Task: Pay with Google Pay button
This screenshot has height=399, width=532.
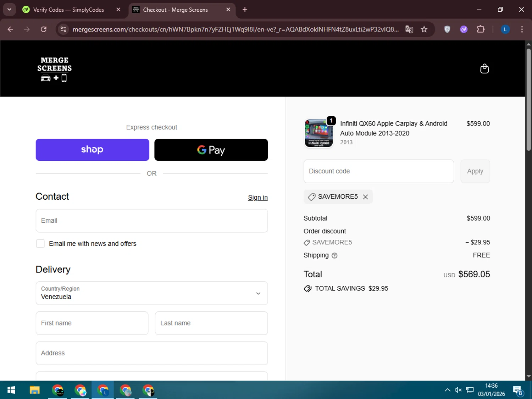Action: (211, 150)
